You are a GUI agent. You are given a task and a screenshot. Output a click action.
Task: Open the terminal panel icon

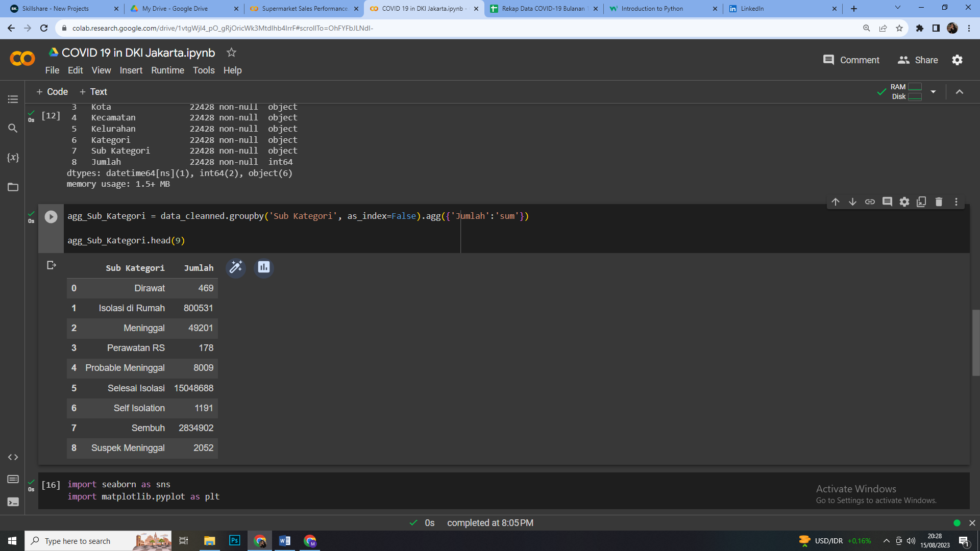click(13, 502)
